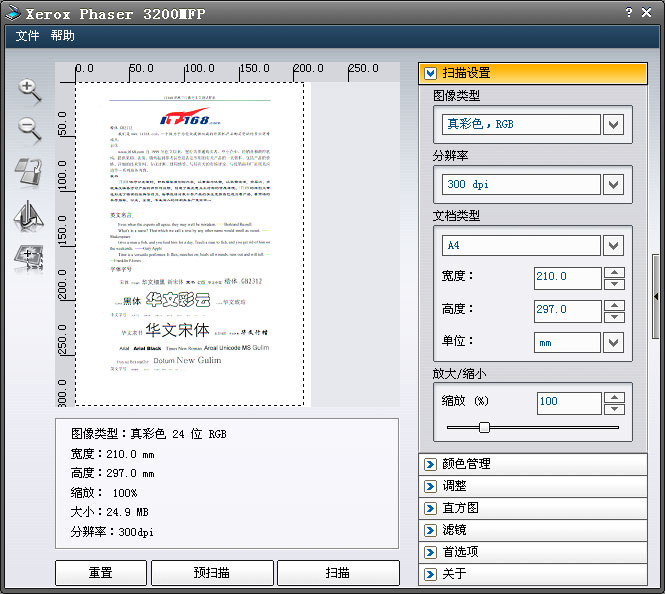Image resolution: width=665 pixels, height=594 pixels.
Task: Expand the 滤镜 panel
Action: pyautogui.click(x=431, y=530)
